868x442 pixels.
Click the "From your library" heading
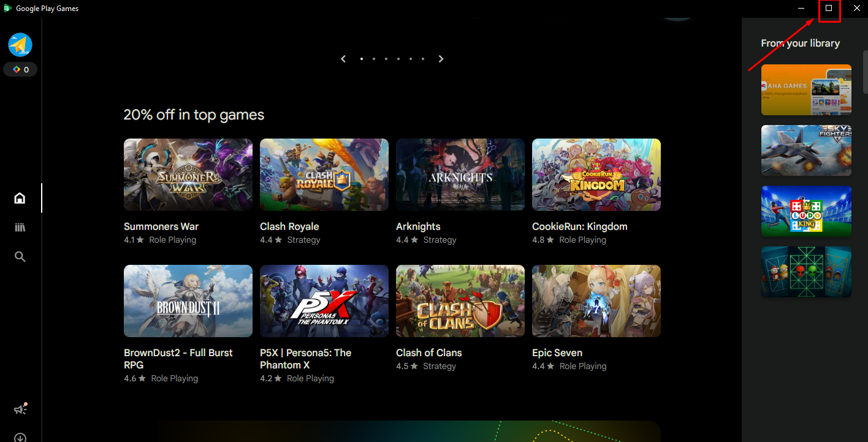[801, 43]
